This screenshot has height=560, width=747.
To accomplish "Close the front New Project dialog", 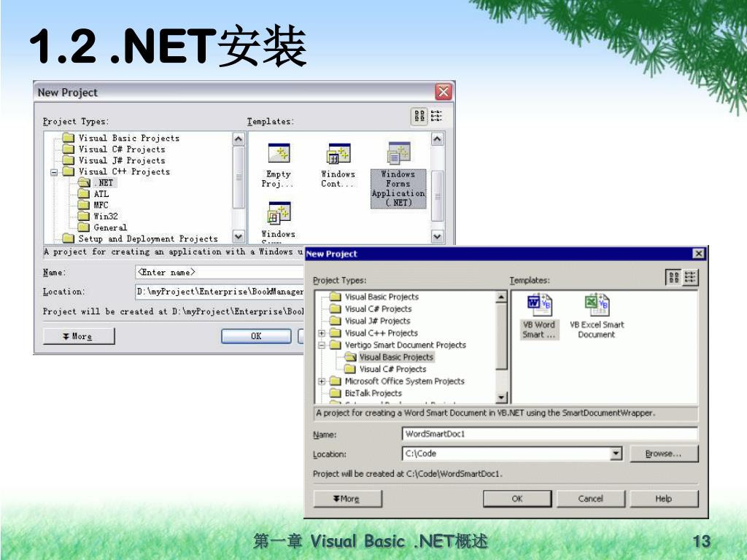I will click(x=698, y=254).
